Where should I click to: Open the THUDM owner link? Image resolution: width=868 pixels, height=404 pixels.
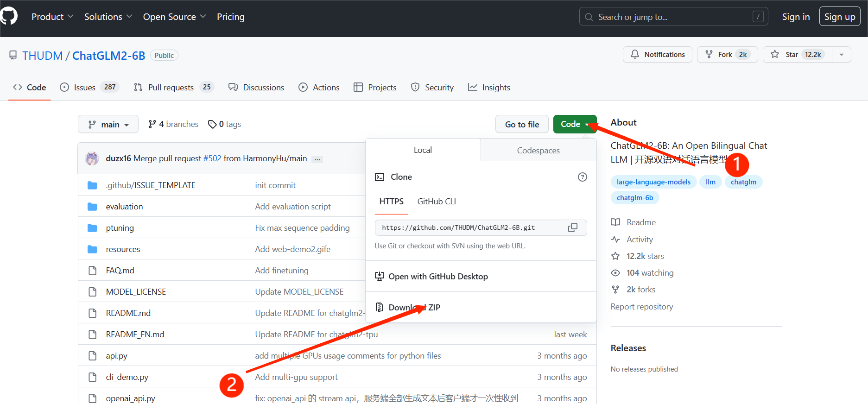43,56
